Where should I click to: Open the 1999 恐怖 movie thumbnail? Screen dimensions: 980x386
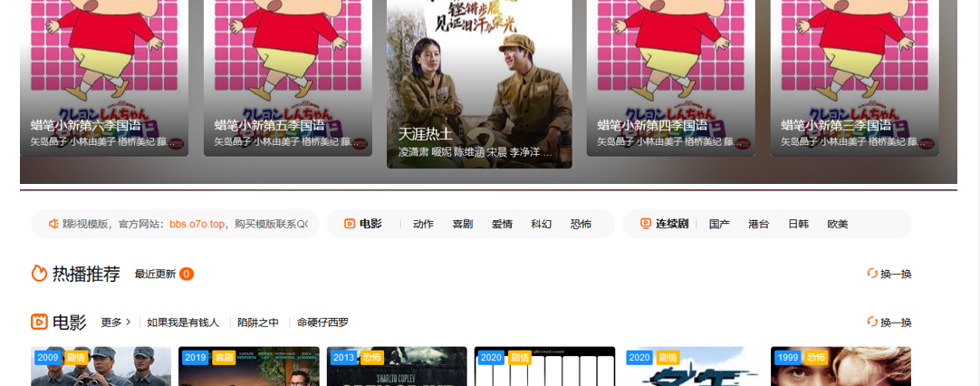[841, 367]
